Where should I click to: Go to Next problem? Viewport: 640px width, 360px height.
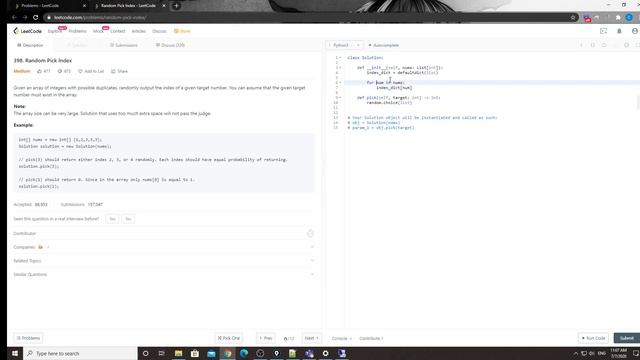point(311,338)
